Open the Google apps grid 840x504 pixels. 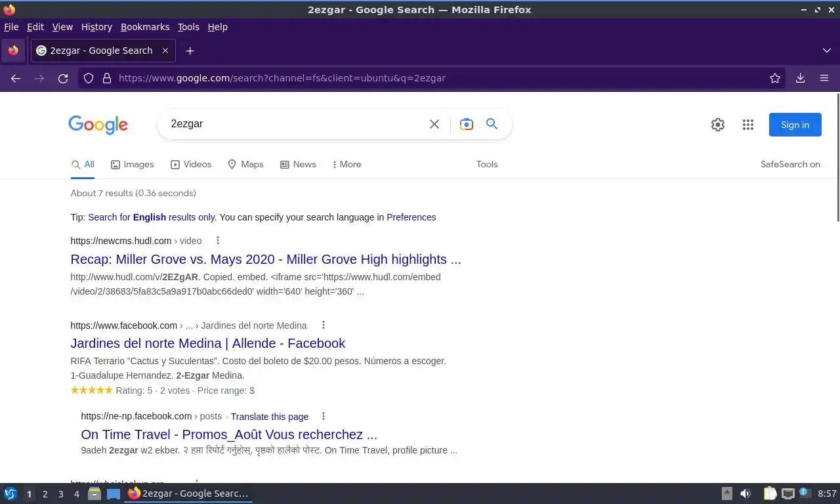pos(748,125)
